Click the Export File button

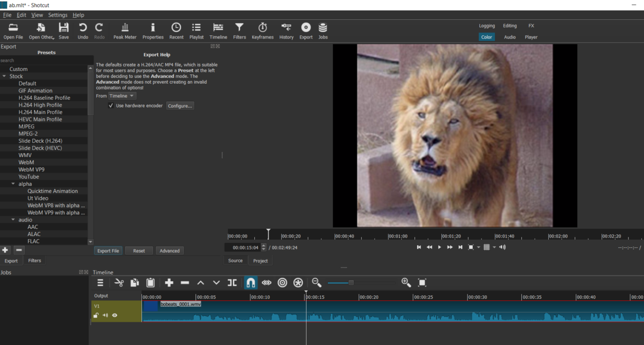pyautogui.click(x=108, y=250)
